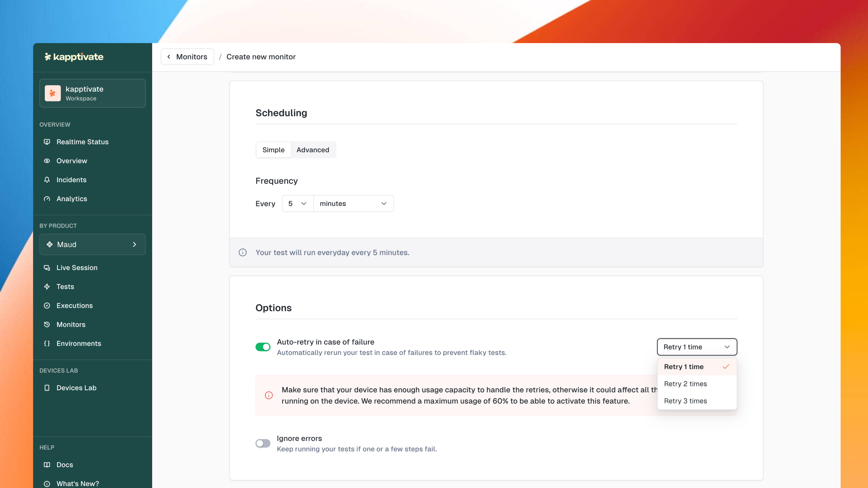The image size is (868, 488).
Task: Click the Executions check-circle icon
Action: point(47,305)
